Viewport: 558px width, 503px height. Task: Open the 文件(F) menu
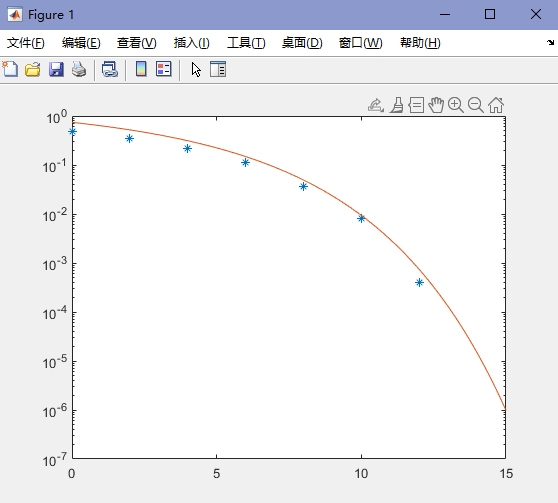point(26,43)
